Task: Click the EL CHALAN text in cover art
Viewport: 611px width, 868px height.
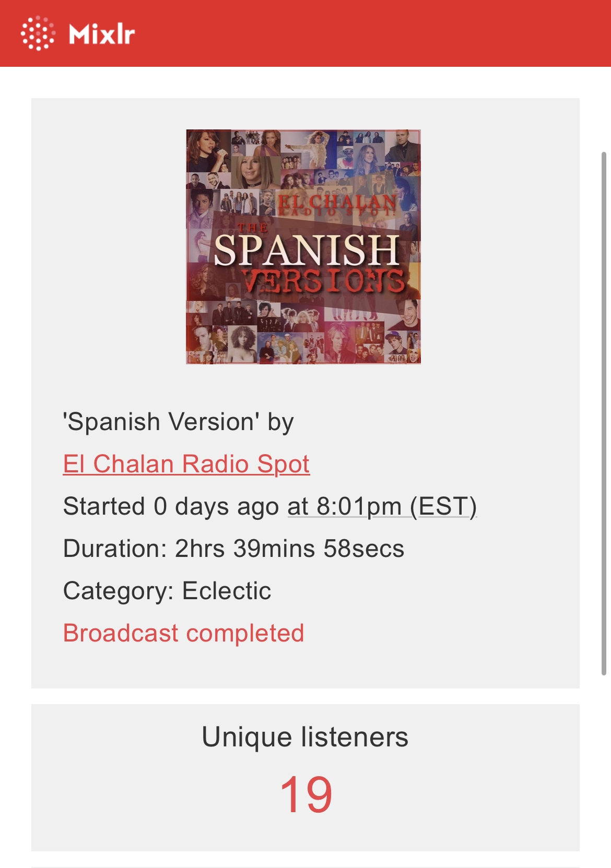Action: coord(336,201)
